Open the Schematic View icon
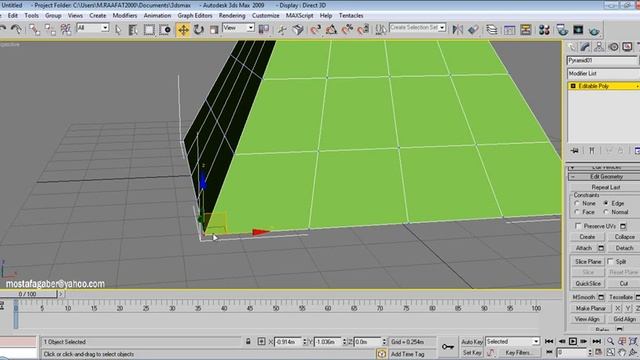640x360 pixels. coord(526,30)
